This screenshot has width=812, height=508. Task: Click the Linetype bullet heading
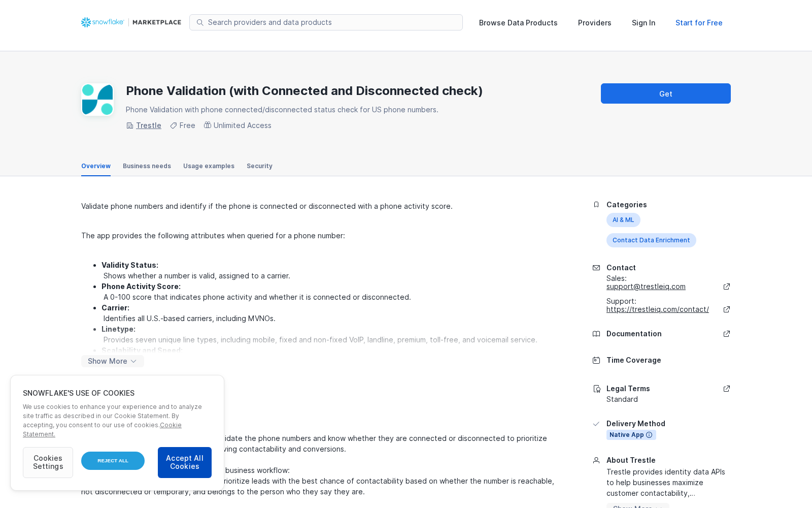tap(118, 329)
